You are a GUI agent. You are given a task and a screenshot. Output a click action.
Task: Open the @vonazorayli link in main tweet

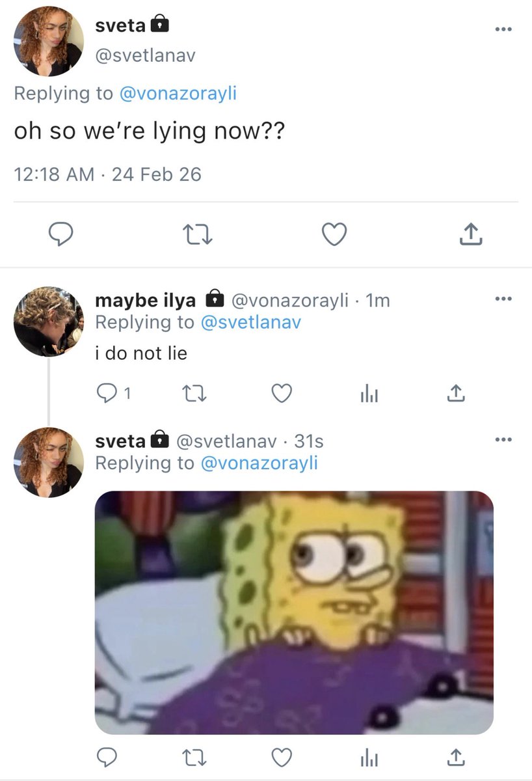click(178, 94)
